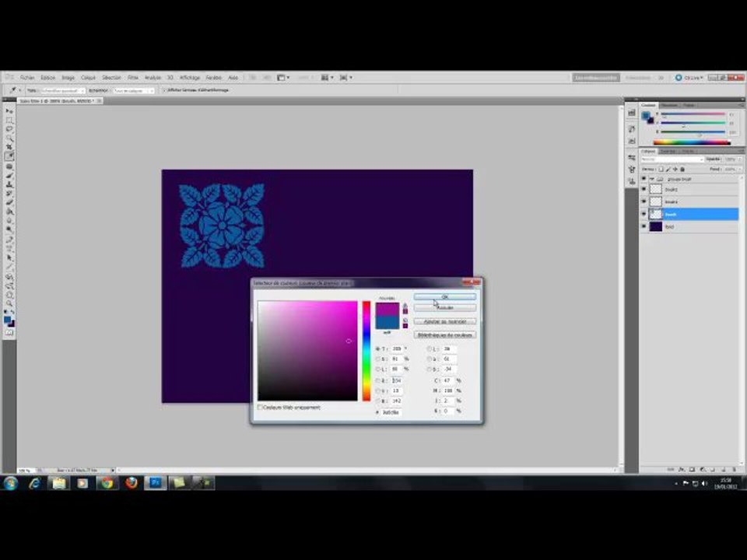Image resolution: width=747 pixels, height=560 pixels.
Task: Select the Lab a radio button
Action: tap(429, 359)
